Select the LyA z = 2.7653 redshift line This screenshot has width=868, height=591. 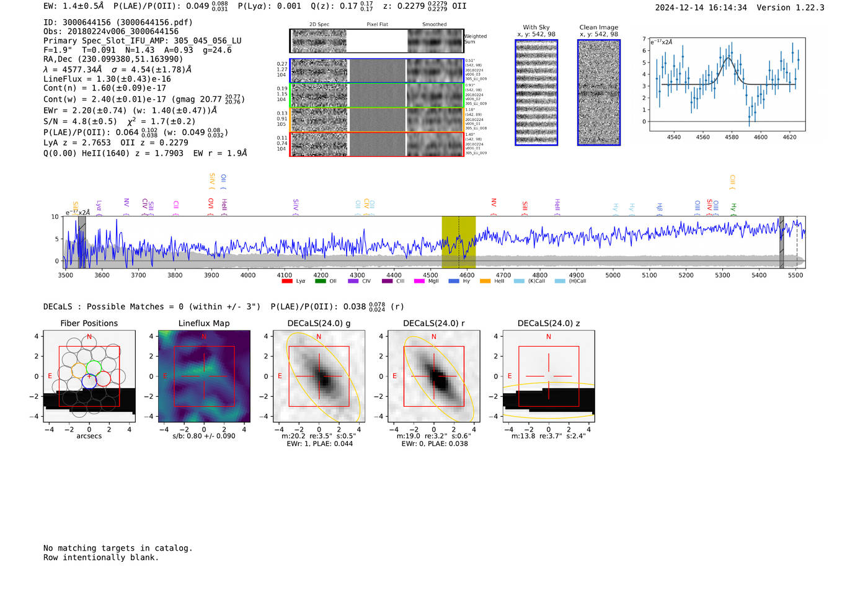pos(116,143)
